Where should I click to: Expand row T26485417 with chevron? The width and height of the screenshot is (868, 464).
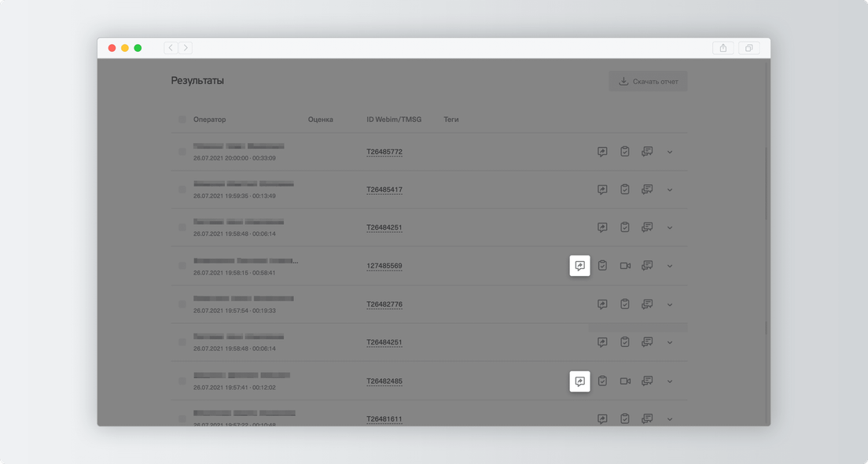click(x=670, y=190)
